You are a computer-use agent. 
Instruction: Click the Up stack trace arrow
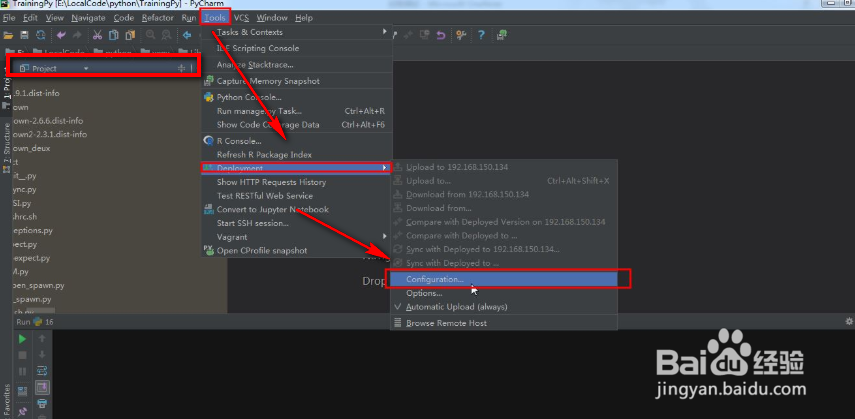(x=42, y=339)
